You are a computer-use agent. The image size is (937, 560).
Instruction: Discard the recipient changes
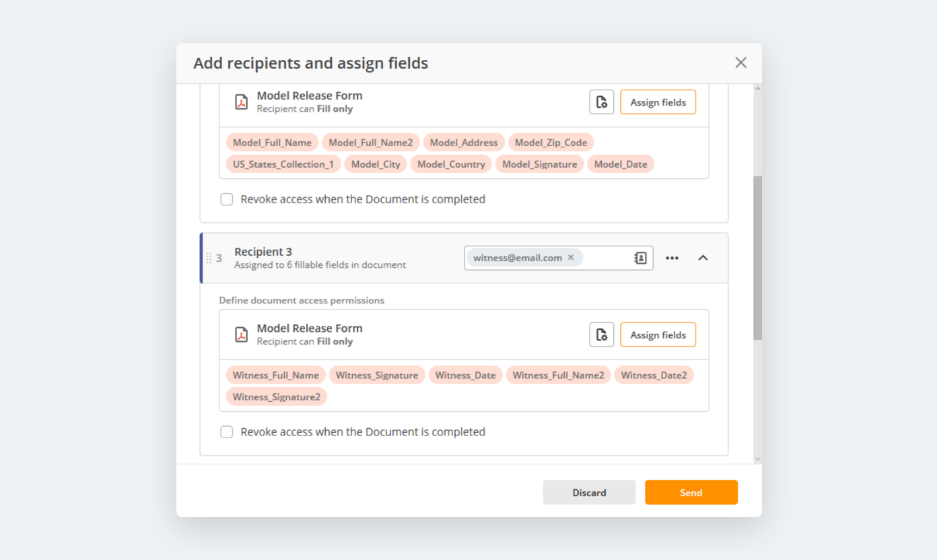click(589, 492)
